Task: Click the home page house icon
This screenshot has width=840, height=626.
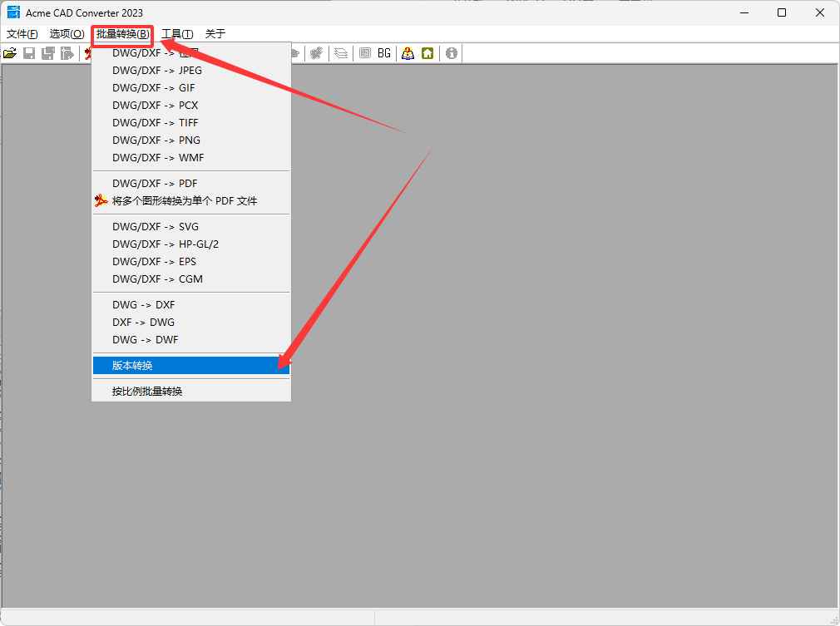Action: [427, 53]
